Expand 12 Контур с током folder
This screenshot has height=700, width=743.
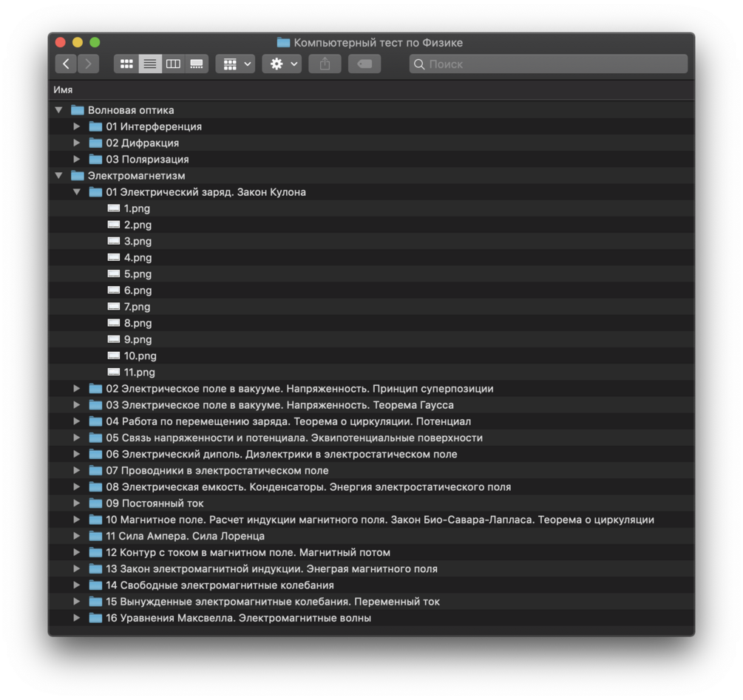(x=76, y=552)
